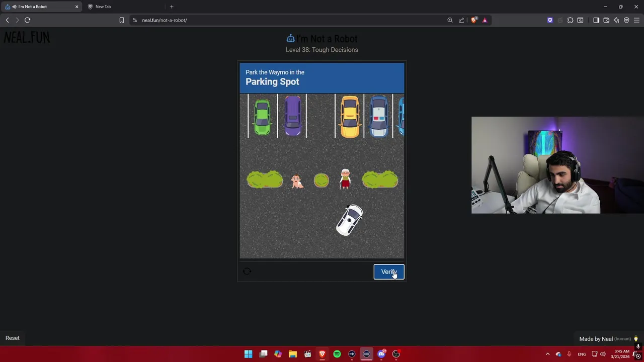Close the I'm Not a Robot tab

pyautogui.click(x=76, y=7)
